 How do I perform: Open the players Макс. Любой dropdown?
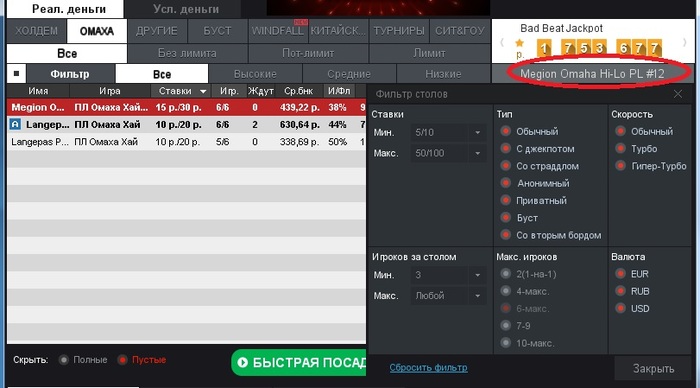coord(448,296)
